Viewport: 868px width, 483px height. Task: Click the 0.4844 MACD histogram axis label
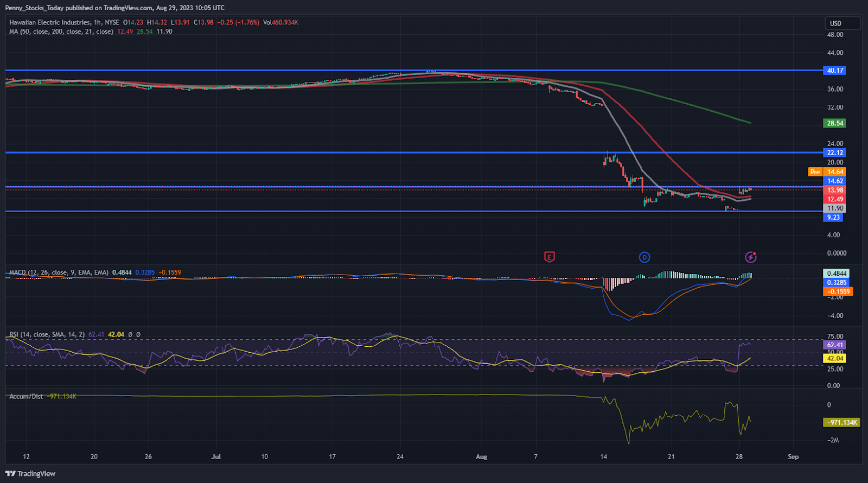pos(836,274)
